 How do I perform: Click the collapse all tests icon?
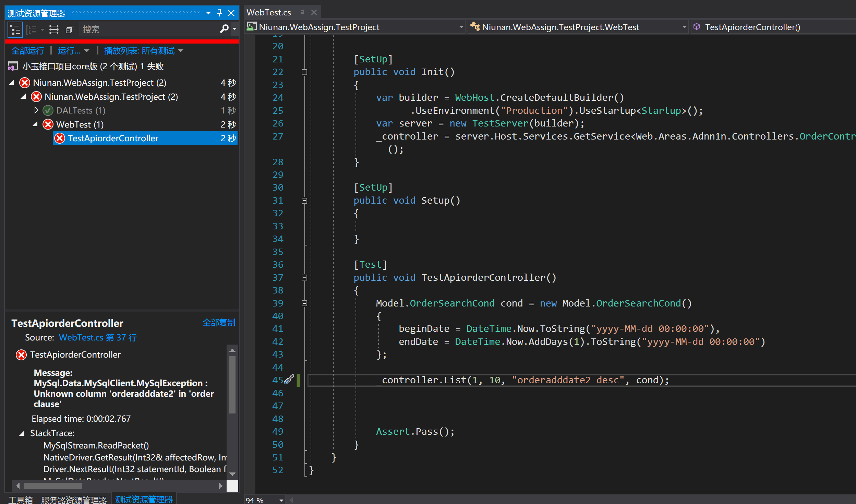click(x=70, y=30)
